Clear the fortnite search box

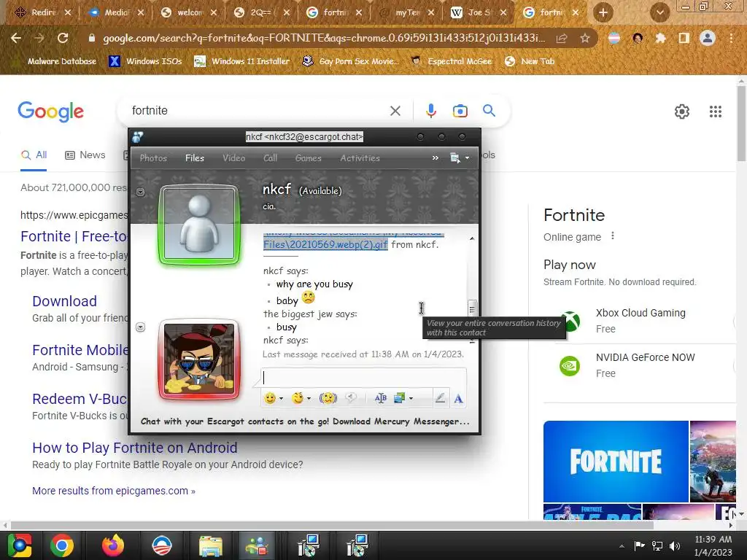[395, 111]
